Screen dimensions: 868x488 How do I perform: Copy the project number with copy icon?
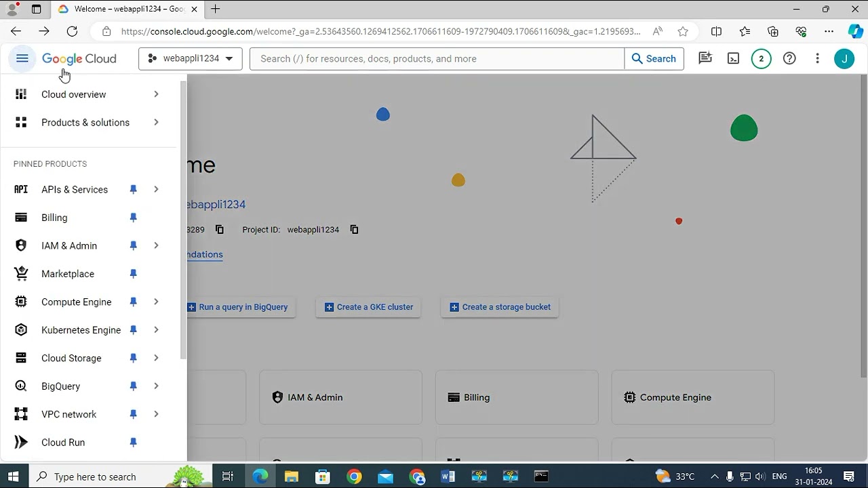pyautogui.click(x=219, y=229)
